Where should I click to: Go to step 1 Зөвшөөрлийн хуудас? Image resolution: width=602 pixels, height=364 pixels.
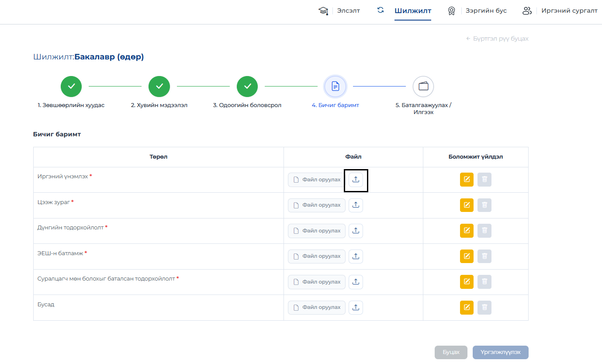pyautogui.click(x=71, y=87)
